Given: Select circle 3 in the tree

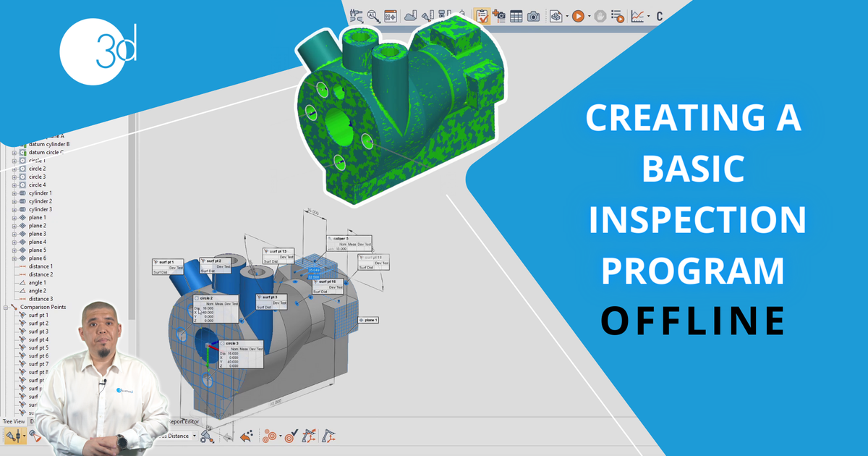Looking at the screenshot, I should pyautogui.click(x=37, y=177).
